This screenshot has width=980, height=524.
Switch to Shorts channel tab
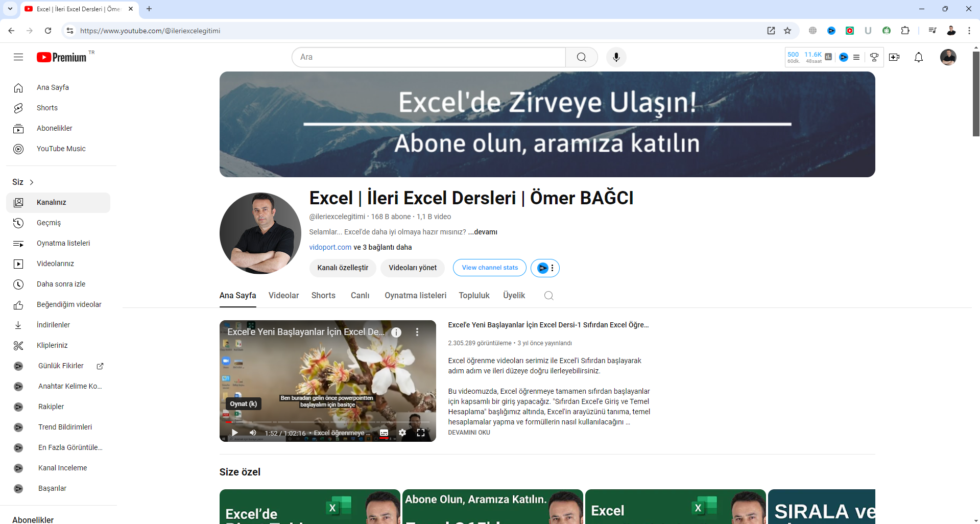coord(323,296)
